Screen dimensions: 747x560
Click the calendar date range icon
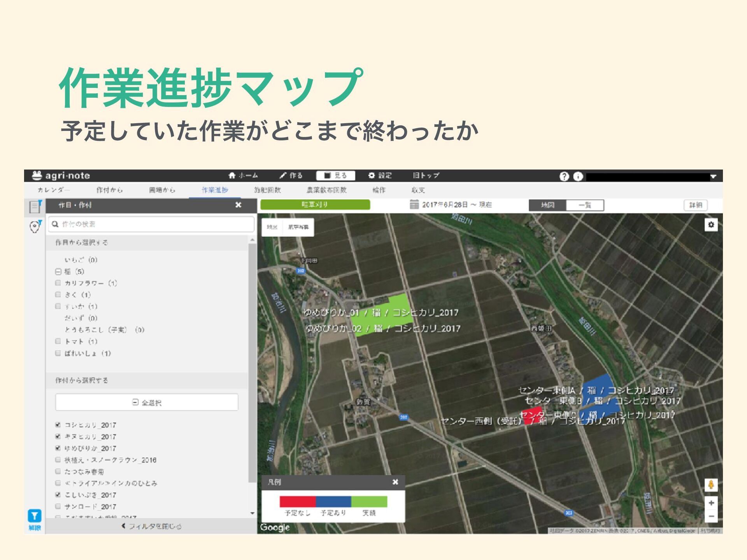coord(414,205)
